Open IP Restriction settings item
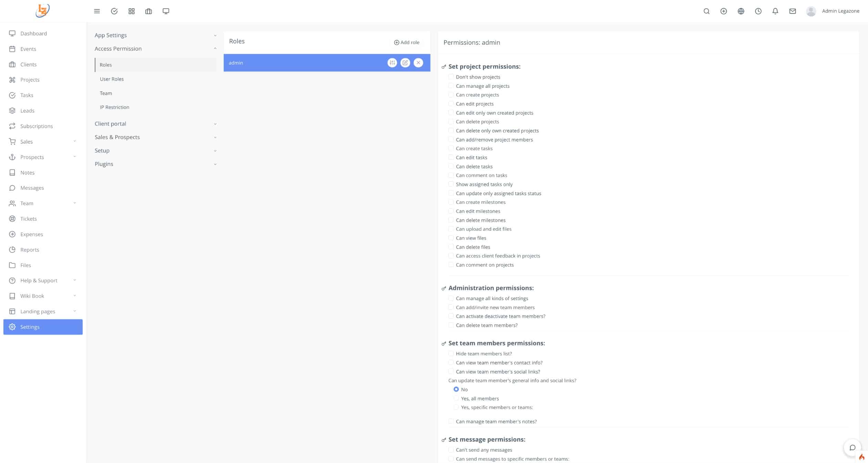 pyautogui.click(x=114, y=107)
